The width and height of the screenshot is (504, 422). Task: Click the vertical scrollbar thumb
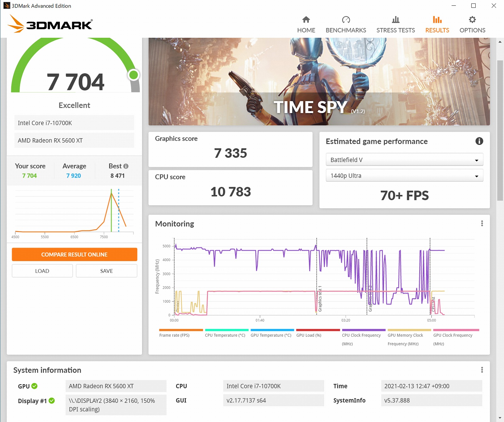[x=500, y=129]
